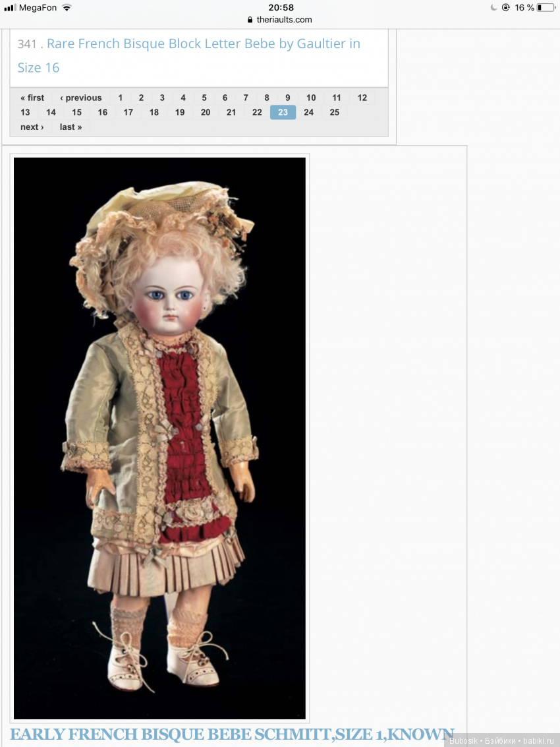This screenshot has width=560, height=747.
Task: Open pagination page 25
Action: click(x=334, y=113)
